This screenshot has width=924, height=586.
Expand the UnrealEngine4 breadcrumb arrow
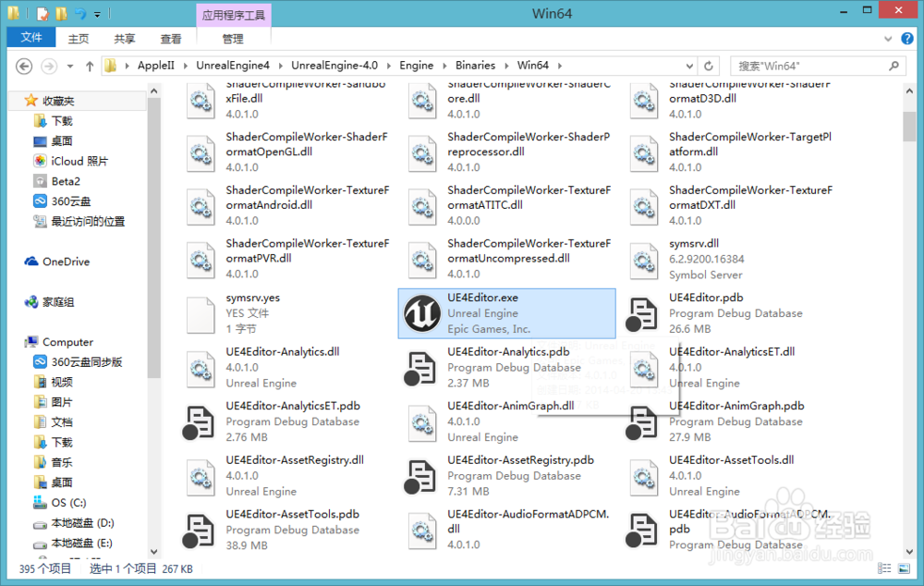pos(280,66)
